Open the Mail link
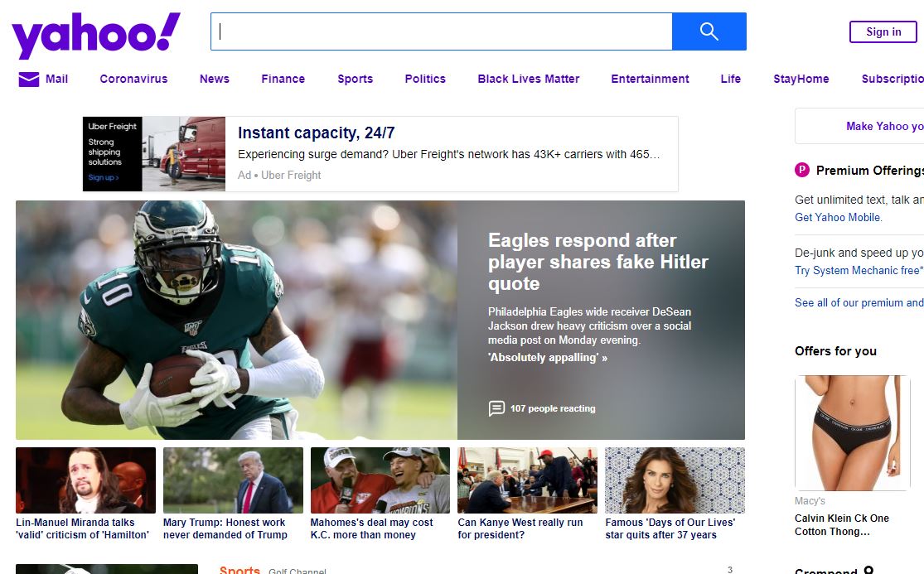 (x=56, y=79)
